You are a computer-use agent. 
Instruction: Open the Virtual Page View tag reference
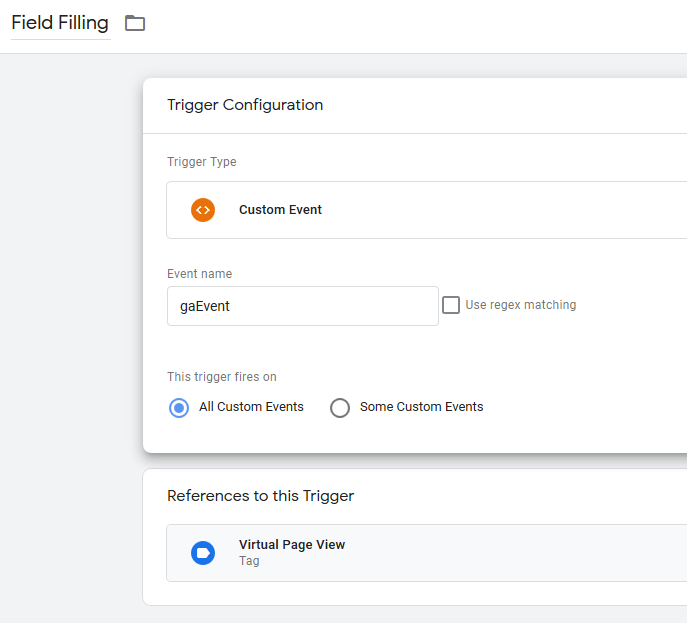tap(426, 553)
